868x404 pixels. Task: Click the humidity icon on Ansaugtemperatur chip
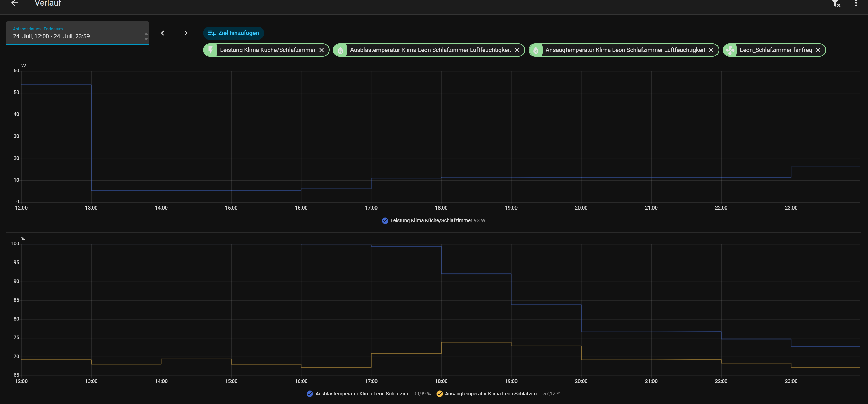536,50
